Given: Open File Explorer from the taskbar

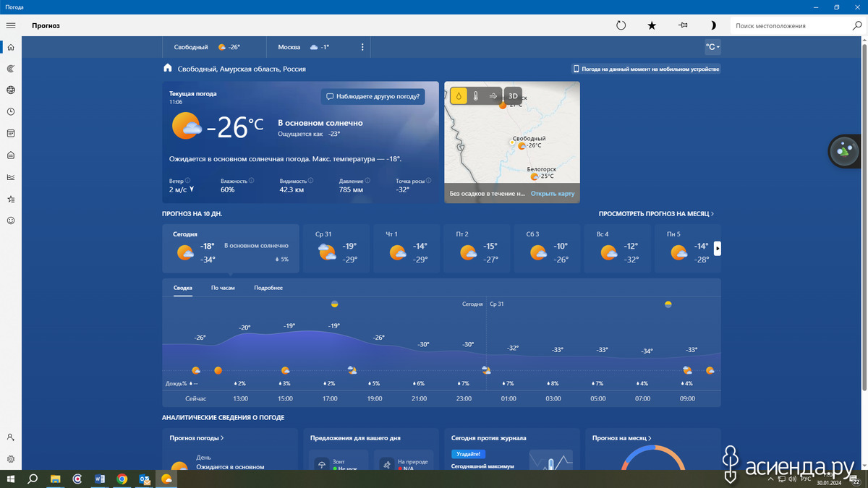Looking at the screenshot, I should tap(55, 479).
